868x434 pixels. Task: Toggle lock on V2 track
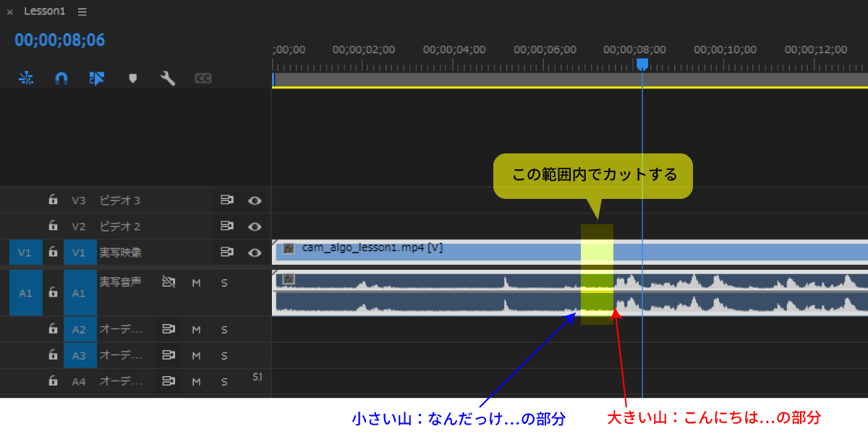pyautogui.click(x=53, y=226)
